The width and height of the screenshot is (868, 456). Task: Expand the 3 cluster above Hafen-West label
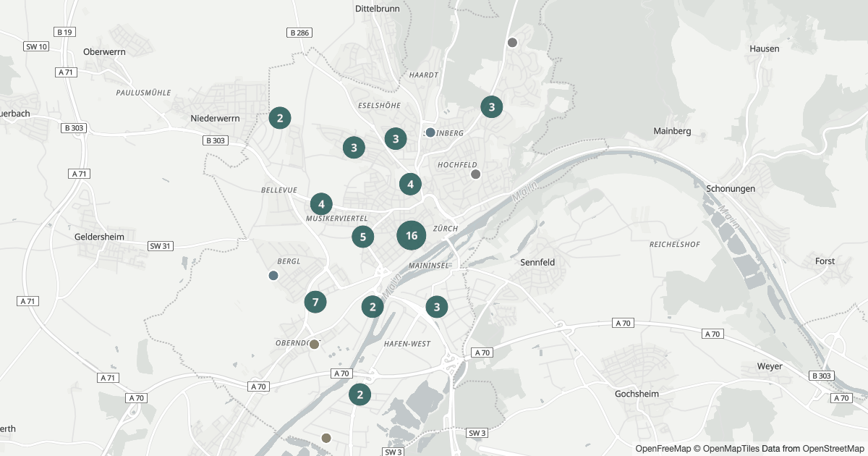pos(436,307)
